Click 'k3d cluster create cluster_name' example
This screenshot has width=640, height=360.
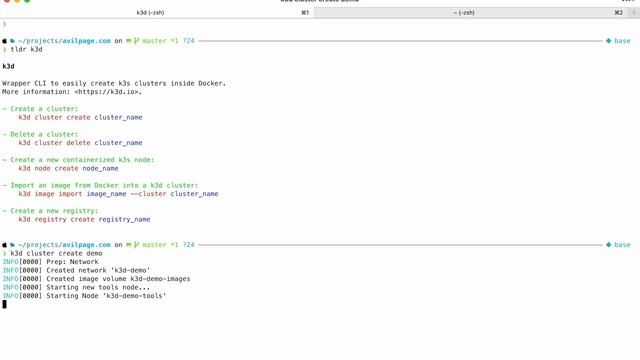click(x=80, y=118)
